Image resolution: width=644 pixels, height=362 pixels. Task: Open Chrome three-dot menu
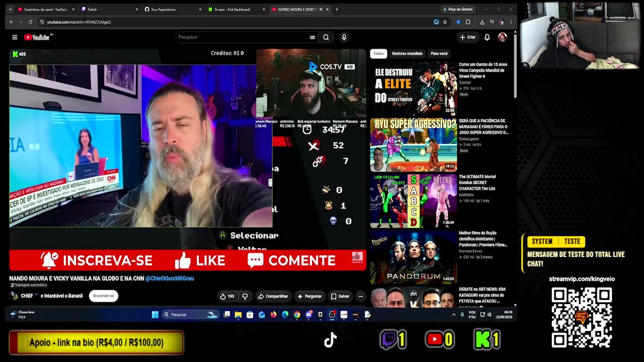tap(511, 22)
